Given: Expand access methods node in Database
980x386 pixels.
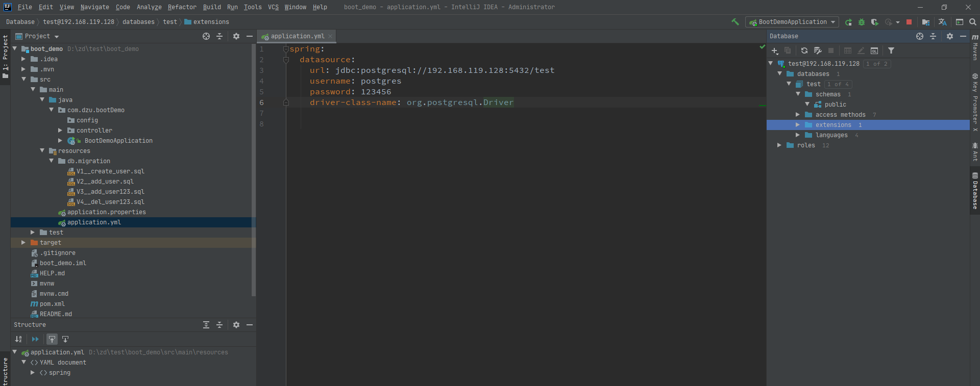Looking at the screenshot, I should [x=798, y=115].
